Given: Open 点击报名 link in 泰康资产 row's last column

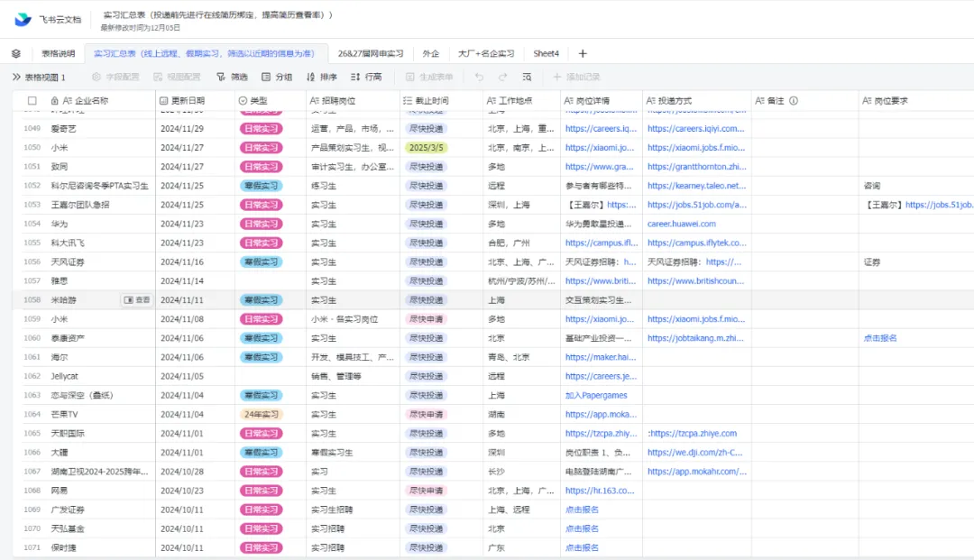Looking at the screenshot, I should pyautogui.click(x=880, y=338).
